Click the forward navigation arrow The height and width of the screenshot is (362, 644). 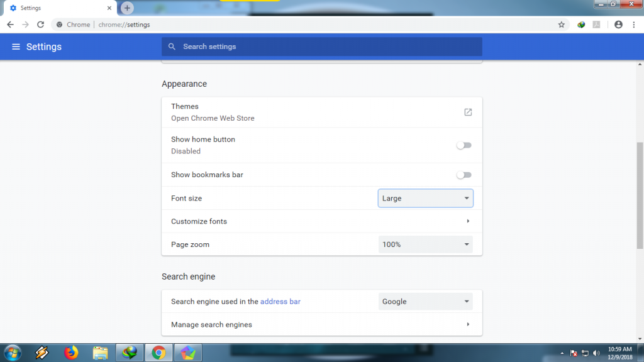click(x=25, y=25)
